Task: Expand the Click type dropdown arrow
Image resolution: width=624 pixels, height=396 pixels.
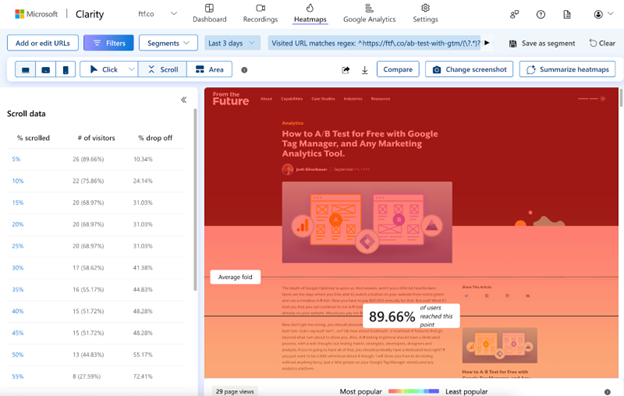Action: (131, 70)
